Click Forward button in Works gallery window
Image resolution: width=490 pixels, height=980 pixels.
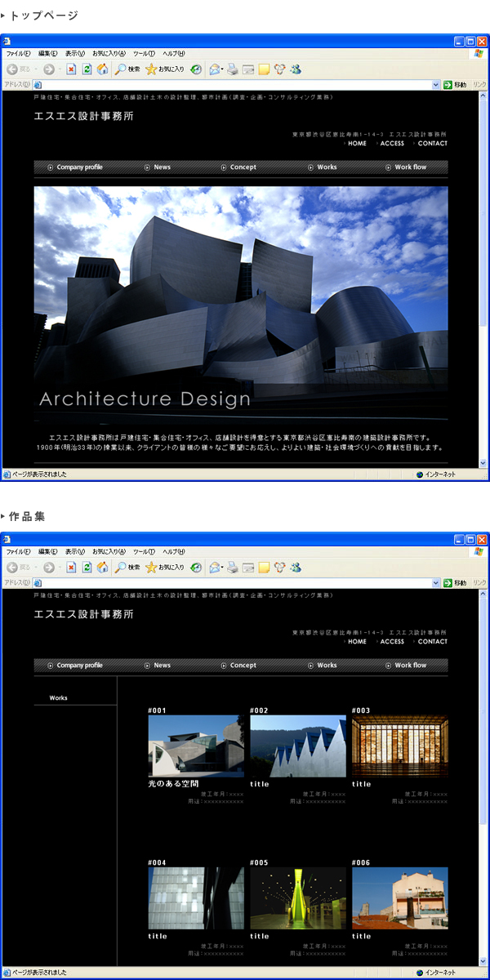click(x=49, y=568)
